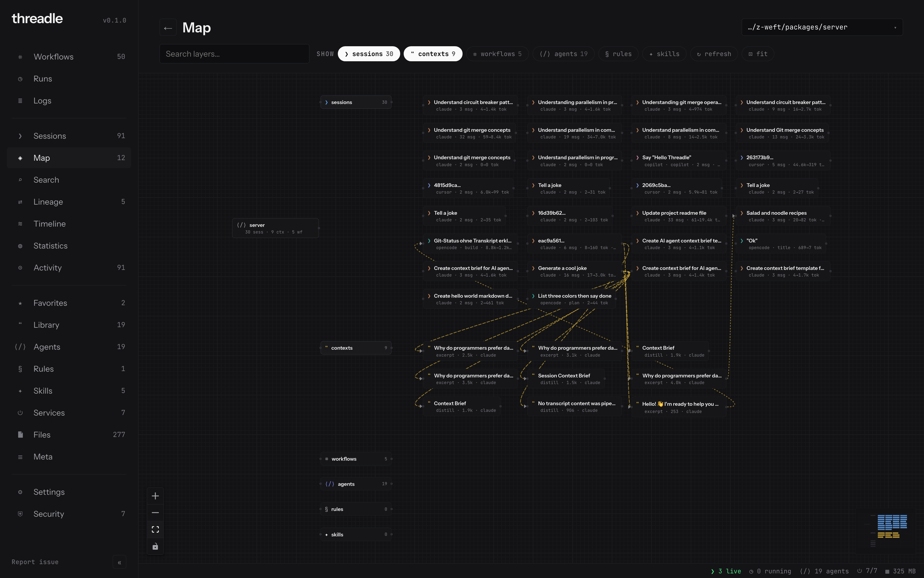Click the Statistics icon in sidebar
The width and height of the screenshot is (924, 578).
click(20, 246)
